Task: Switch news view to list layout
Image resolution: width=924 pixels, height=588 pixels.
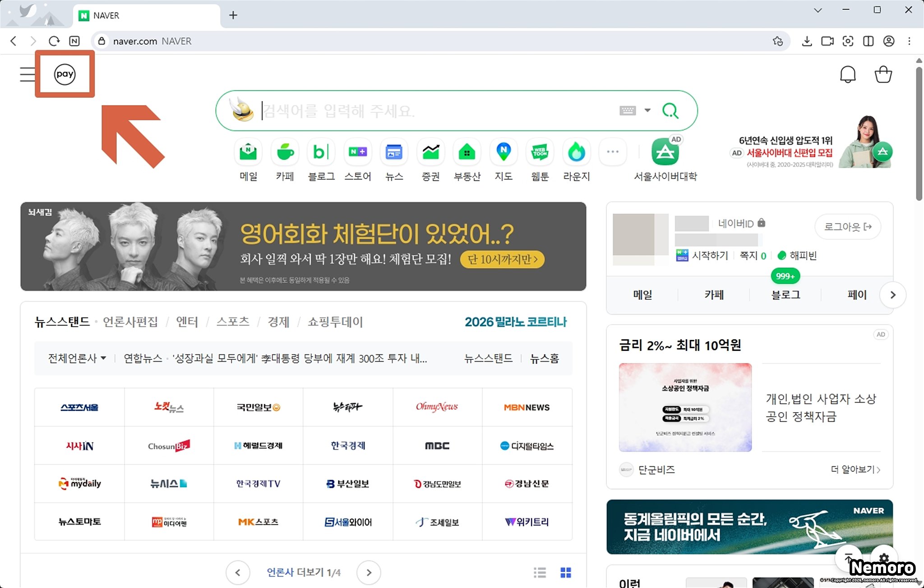Action: coord(540,572)
